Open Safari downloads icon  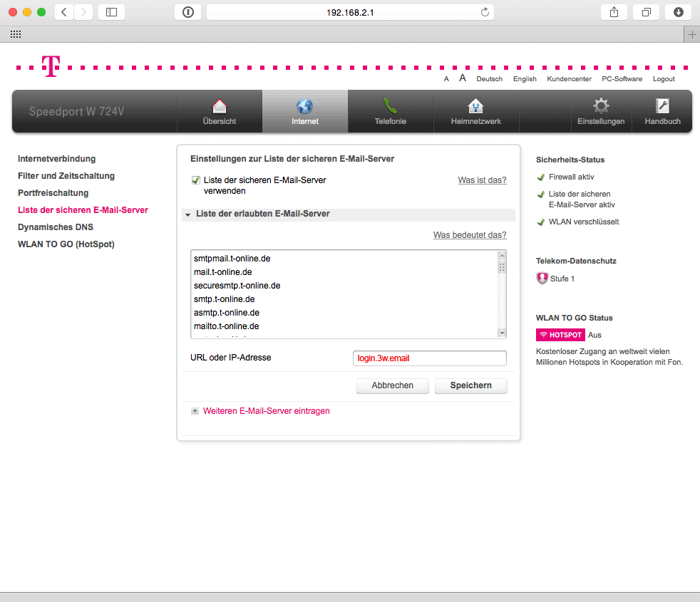pos(678,12)
